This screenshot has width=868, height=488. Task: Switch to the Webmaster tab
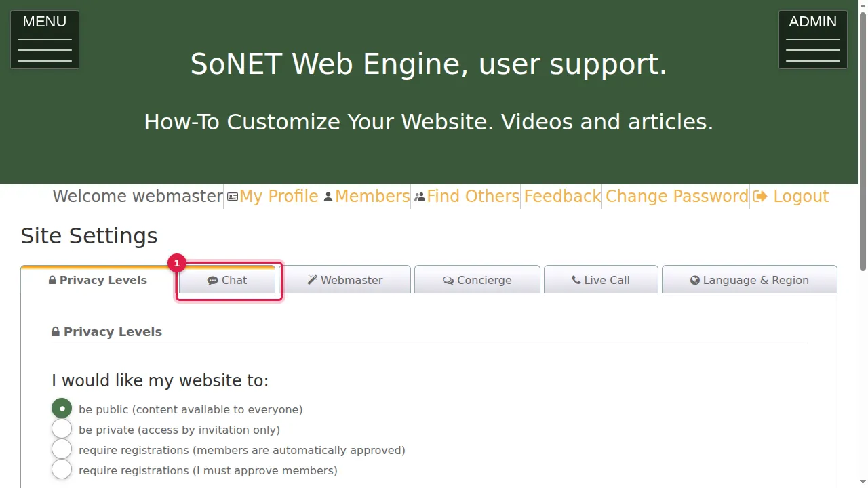coord(345,280)
